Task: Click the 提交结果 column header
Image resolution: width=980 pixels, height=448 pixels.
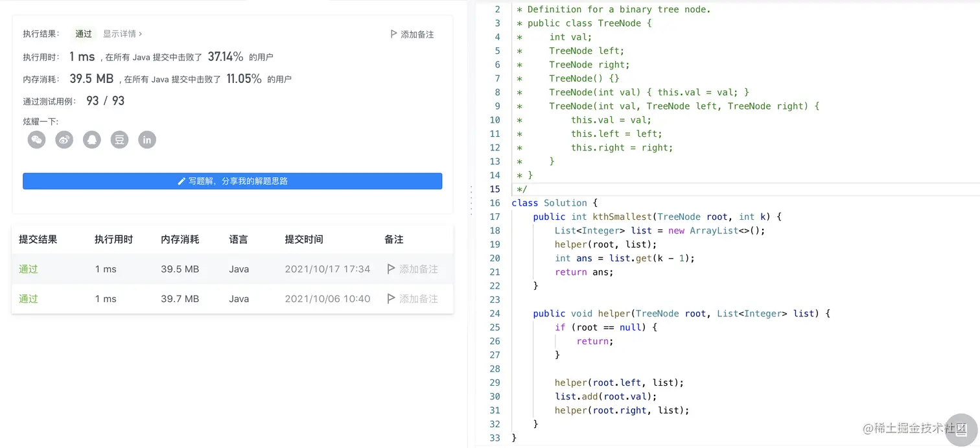Action: pyautogui.click(x=38, y=239)
